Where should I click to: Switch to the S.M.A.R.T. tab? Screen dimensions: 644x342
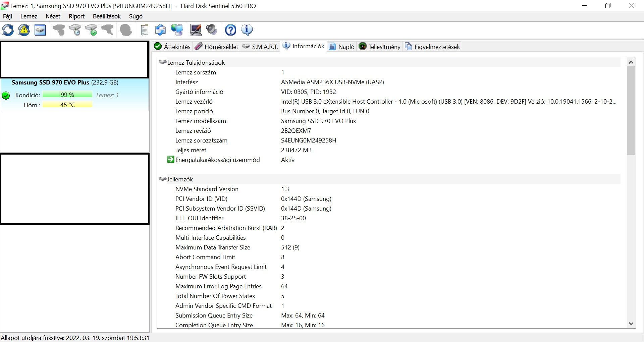click(260, 47)
